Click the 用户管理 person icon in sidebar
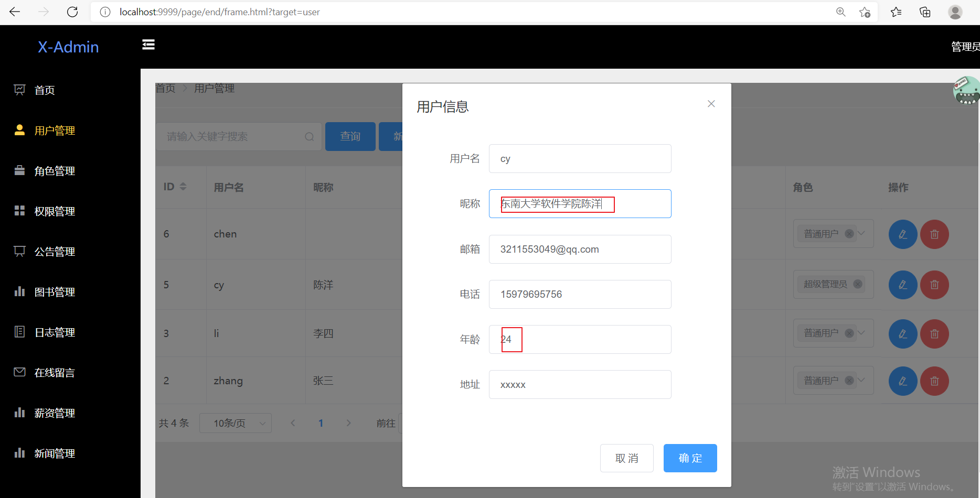Viewport: 980px width, 498px height. [19, 130]
